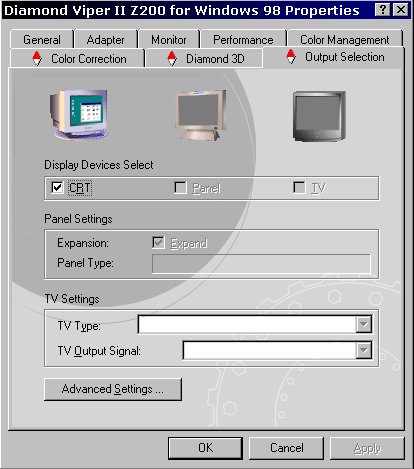Screen dimensions: 414x469
Task: Confirm changes with the OK button
Action: click(x=205, y=448)
